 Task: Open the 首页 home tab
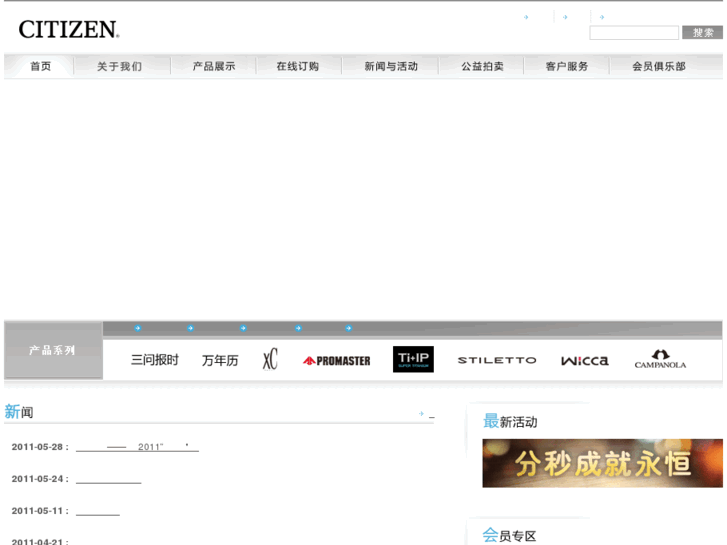click(40, 66)
